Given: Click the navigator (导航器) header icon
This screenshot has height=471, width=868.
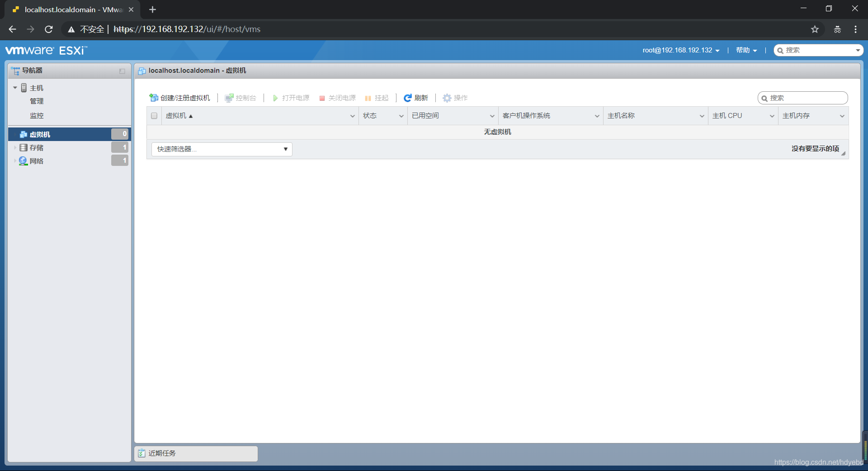Looking at the screenshot, I should click(15, 71).
